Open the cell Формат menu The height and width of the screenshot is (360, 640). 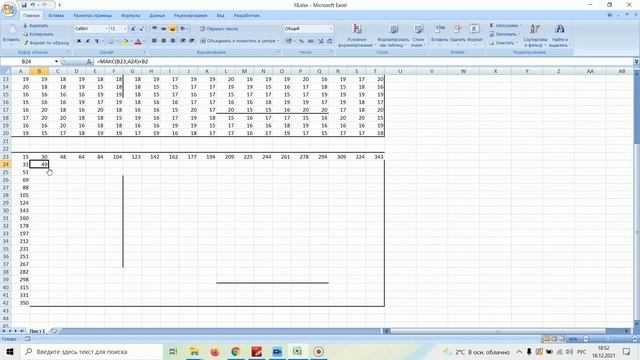475,35
